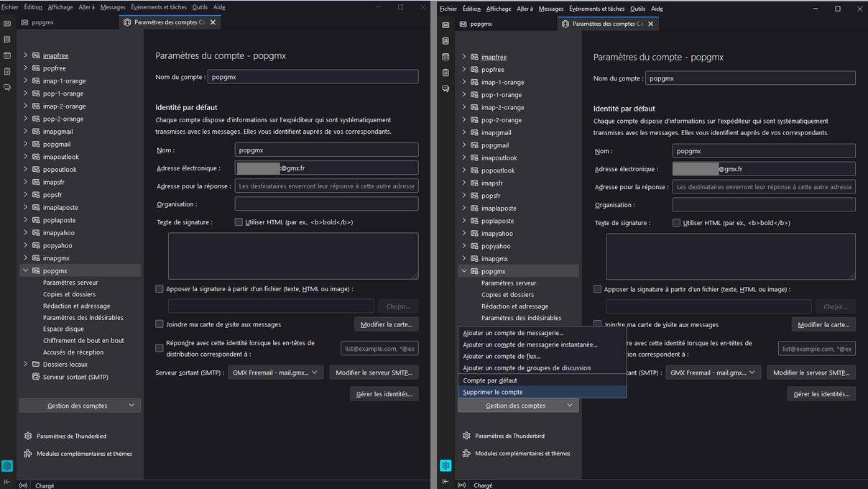Expand imapfree account in left window tree
Viewport: 868px width, 489px height.
(25, 55)
